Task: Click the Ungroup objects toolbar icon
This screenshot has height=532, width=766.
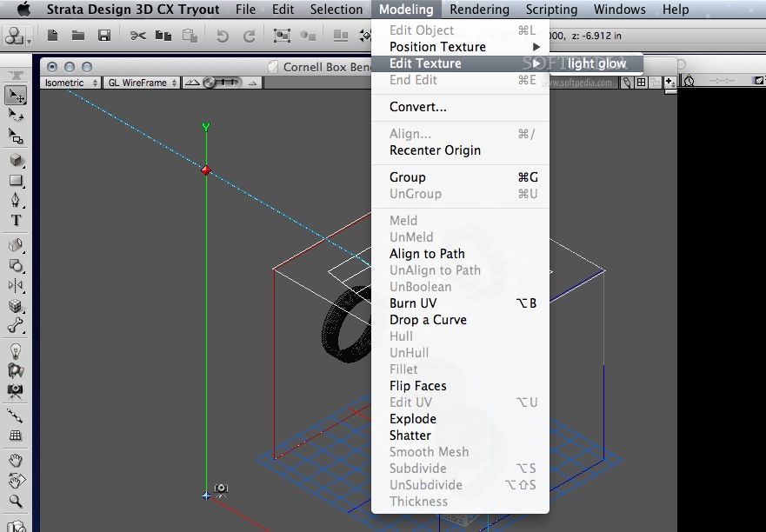Action: coord(308,36)
